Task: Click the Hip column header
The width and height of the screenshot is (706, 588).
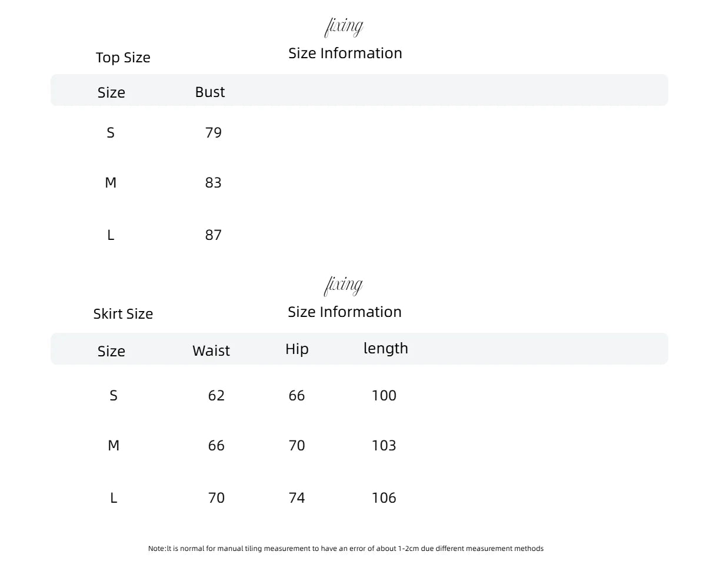Action: click(x=297, y=349)
